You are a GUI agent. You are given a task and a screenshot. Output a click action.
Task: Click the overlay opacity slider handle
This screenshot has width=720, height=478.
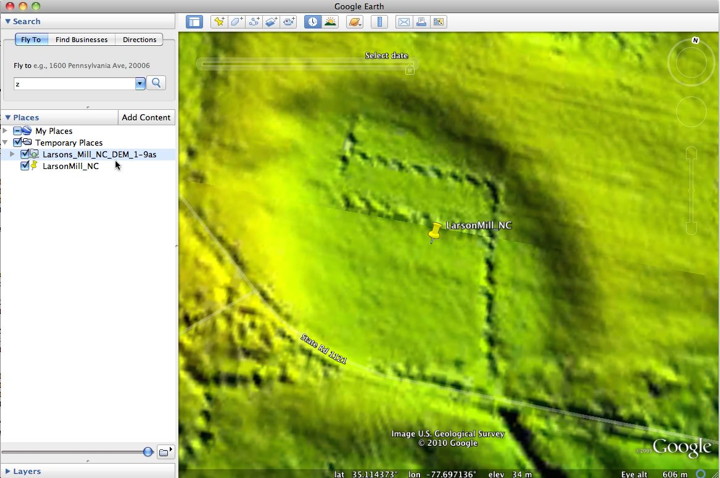148,452
